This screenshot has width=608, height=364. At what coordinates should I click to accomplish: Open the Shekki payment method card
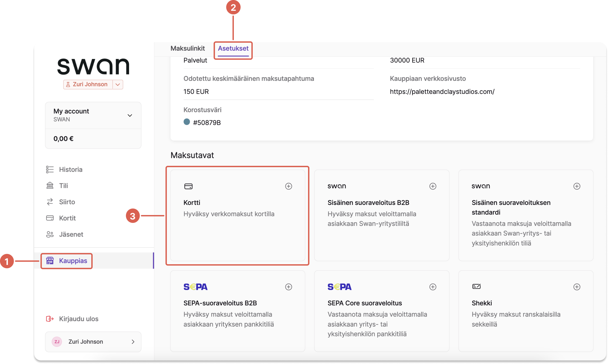click(525, 311)
